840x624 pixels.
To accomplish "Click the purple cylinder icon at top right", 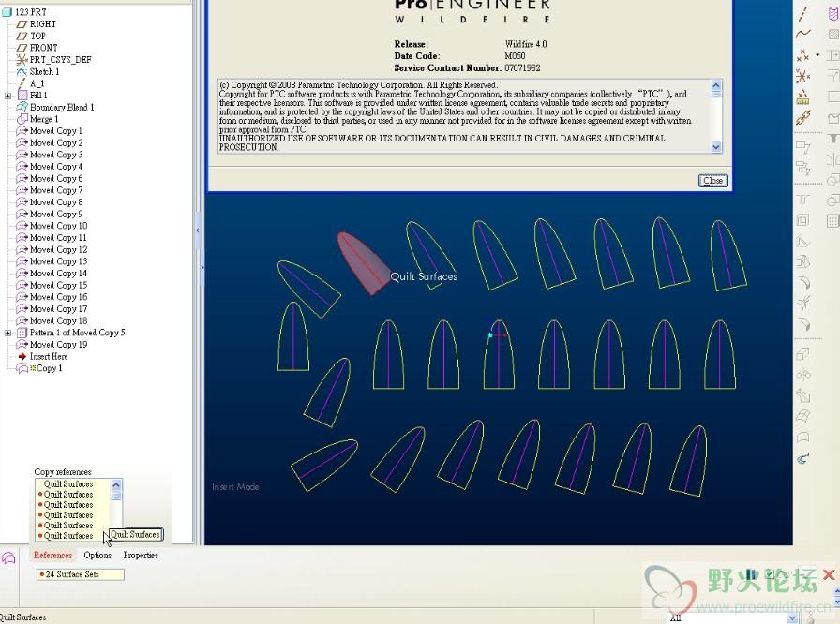I will [833, 14].
